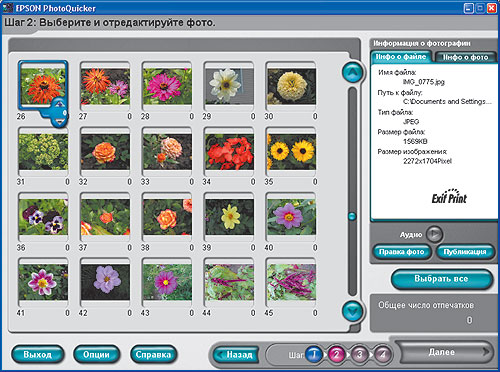Select photo 35 yellow daisies thumbnail
The image size is (500, 372).
(x=292, y=152)
